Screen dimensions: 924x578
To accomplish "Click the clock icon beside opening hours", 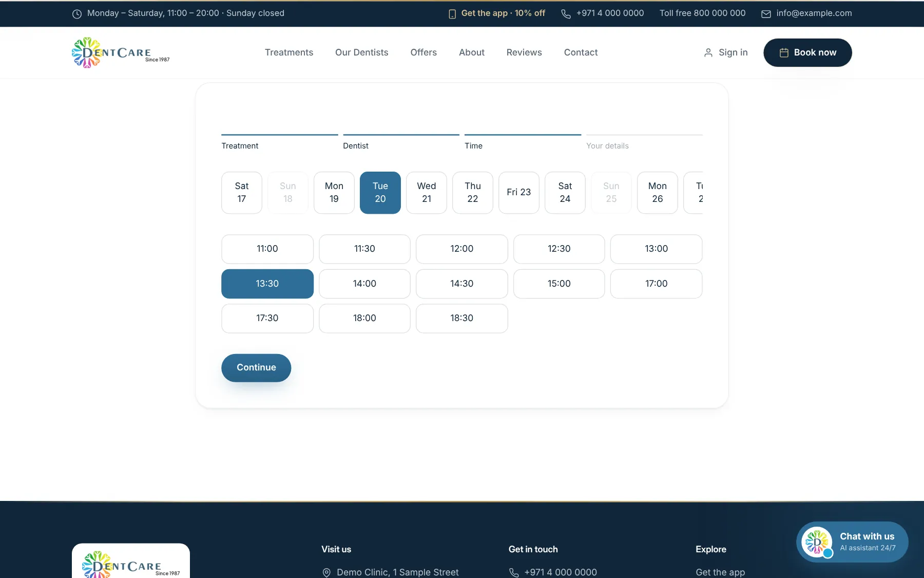I will [77, 14].
